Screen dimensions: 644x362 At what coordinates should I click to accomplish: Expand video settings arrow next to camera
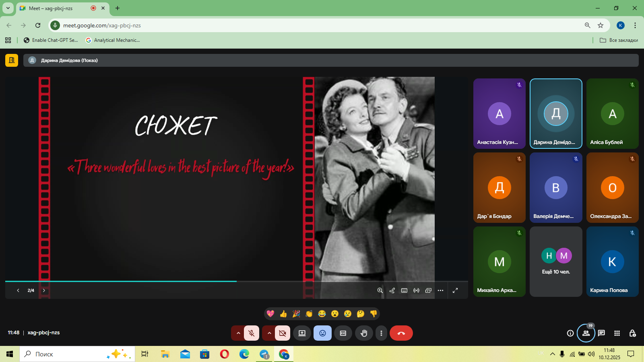269,333
